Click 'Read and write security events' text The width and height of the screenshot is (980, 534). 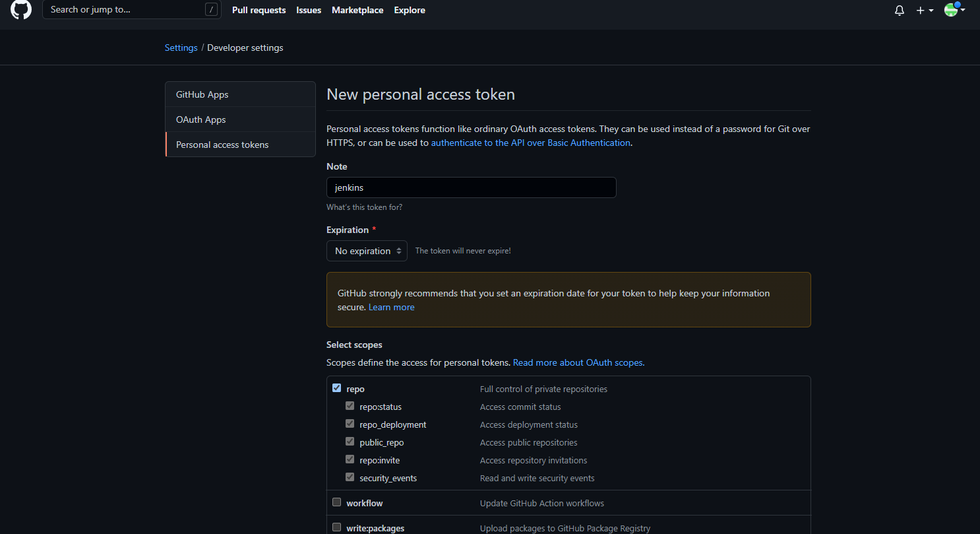coord(537,478)
